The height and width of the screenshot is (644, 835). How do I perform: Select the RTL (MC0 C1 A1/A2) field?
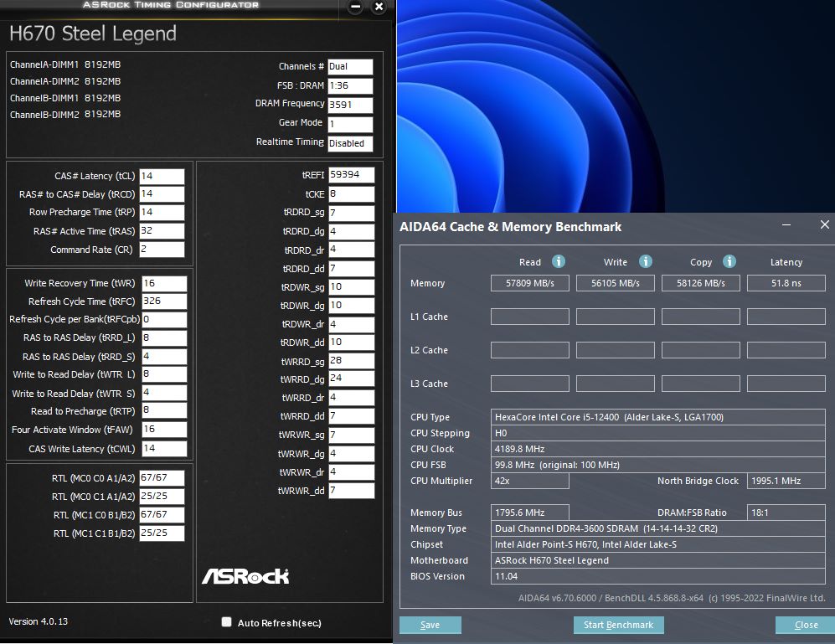(x=162, y=497)
